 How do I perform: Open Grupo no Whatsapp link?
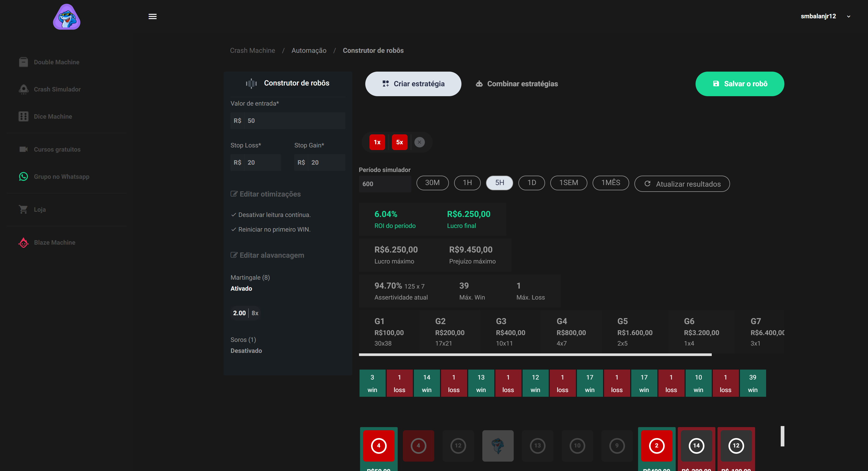pos(61,177)
